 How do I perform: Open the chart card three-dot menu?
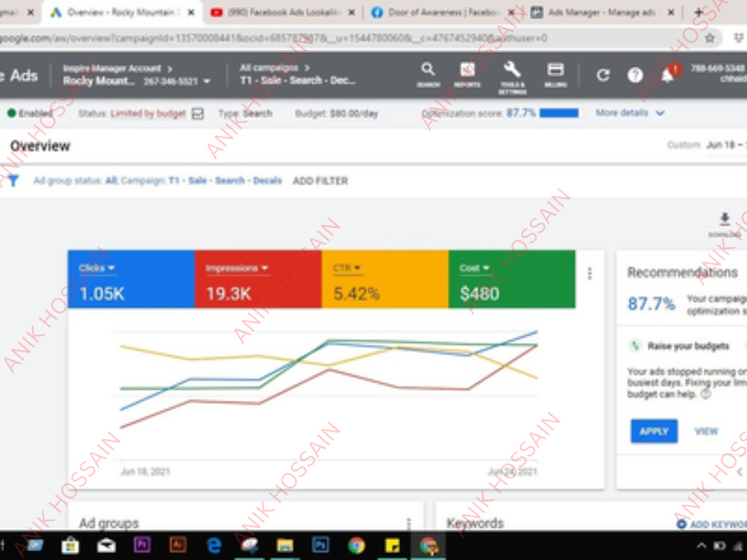pos(590,273)
